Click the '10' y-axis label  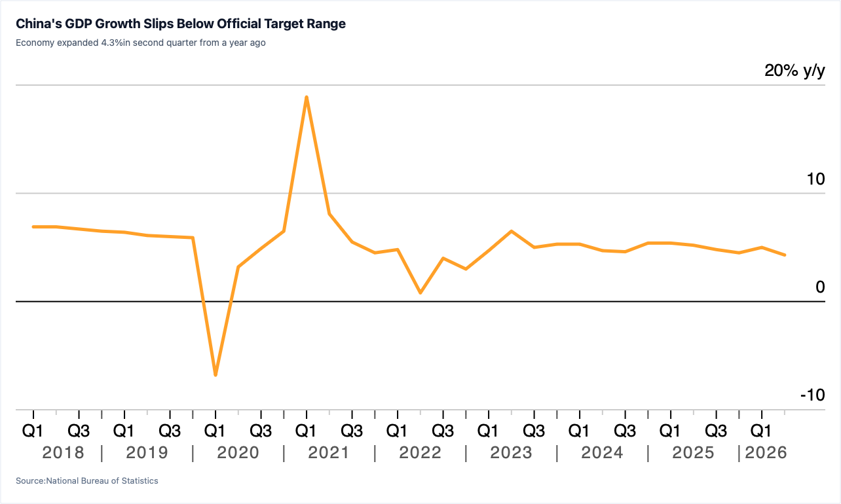(815, 179)
